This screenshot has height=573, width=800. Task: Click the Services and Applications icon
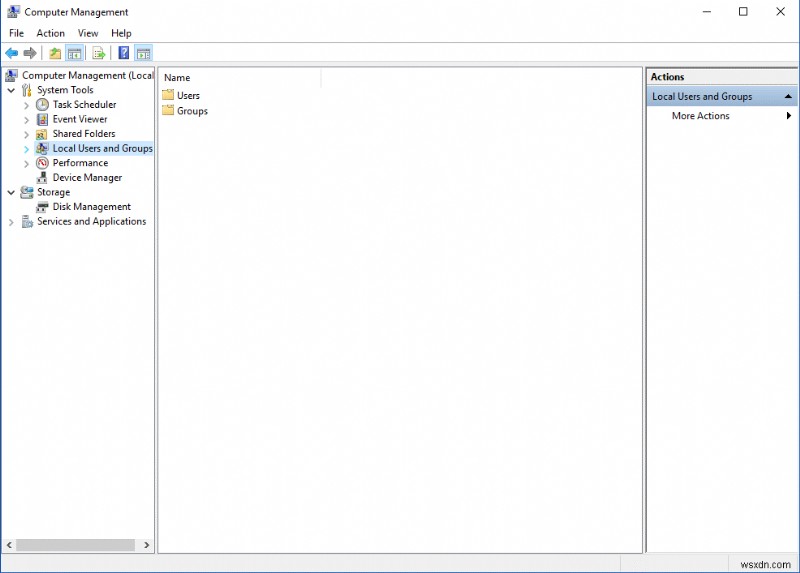27,222
